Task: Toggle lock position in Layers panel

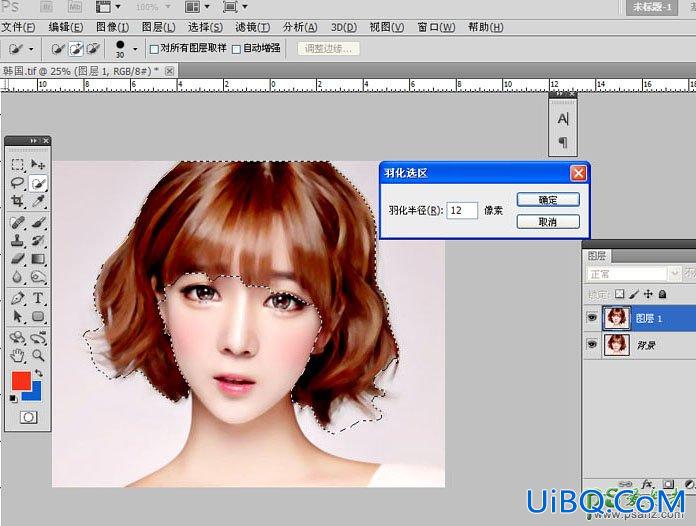Action: (648, 294)
